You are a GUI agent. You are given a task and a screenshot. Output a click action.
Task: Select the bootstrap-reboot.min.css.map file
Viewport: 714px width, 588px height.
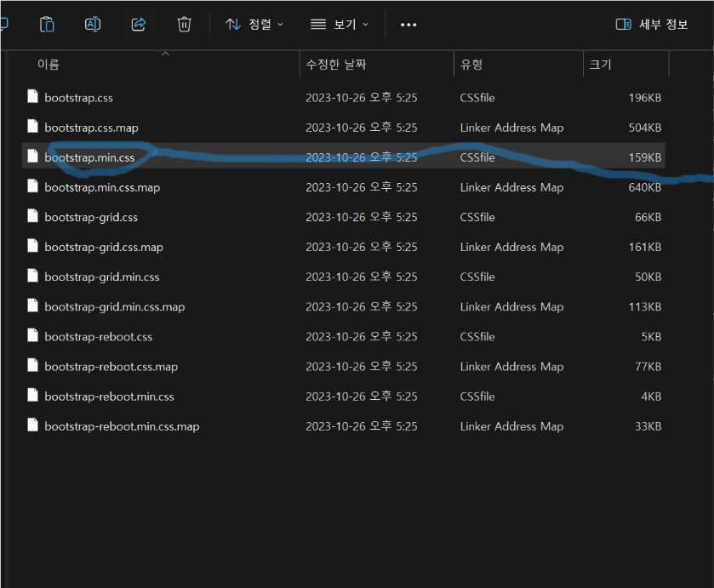point(343,425)
